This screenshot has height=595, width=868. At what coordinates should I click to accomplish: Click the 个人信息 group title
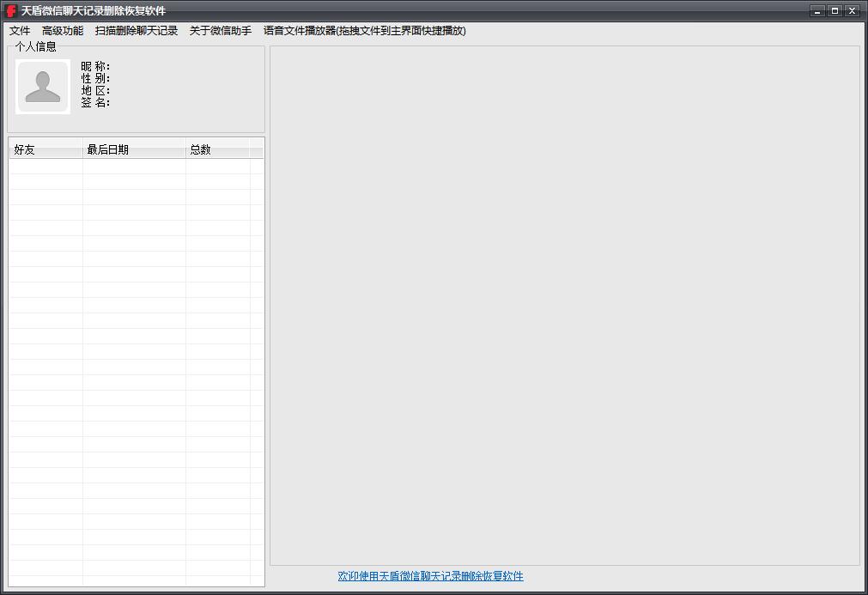coord(36,46)
